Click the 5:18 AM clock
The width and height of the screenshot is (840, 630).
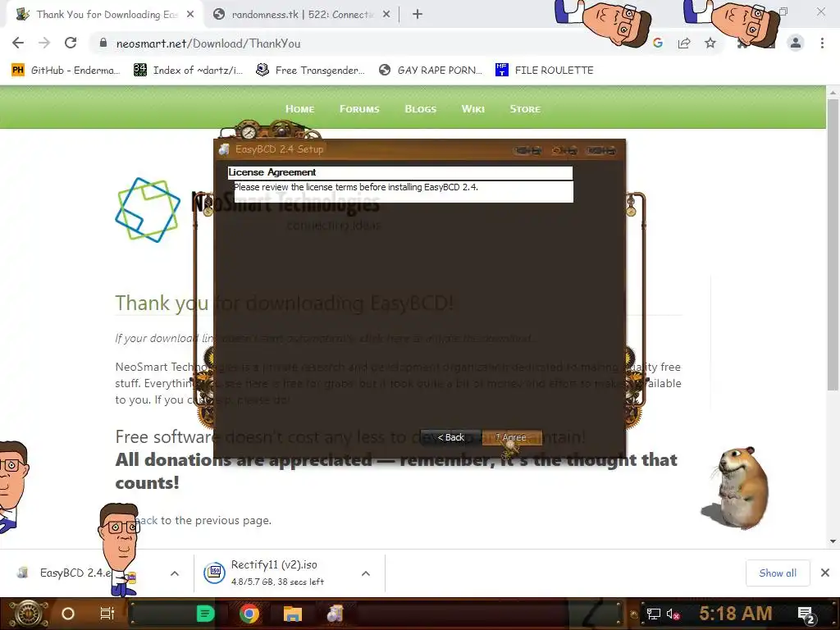point(736,614)
